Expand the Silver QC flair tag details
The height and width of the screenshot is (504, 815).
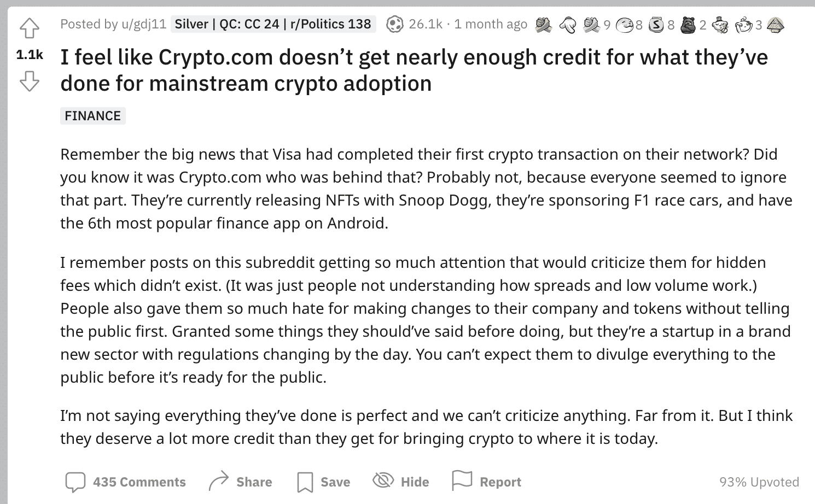pos(272,24)
